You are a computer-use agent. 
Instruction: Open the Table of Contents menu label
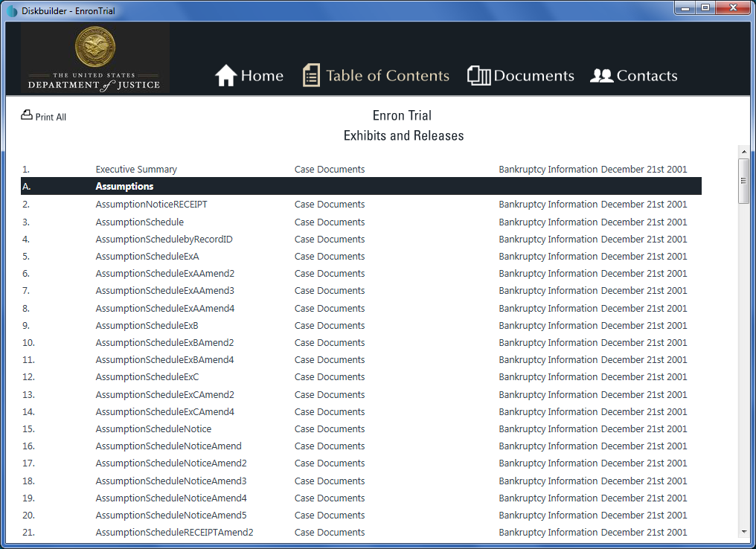(388, 76)
